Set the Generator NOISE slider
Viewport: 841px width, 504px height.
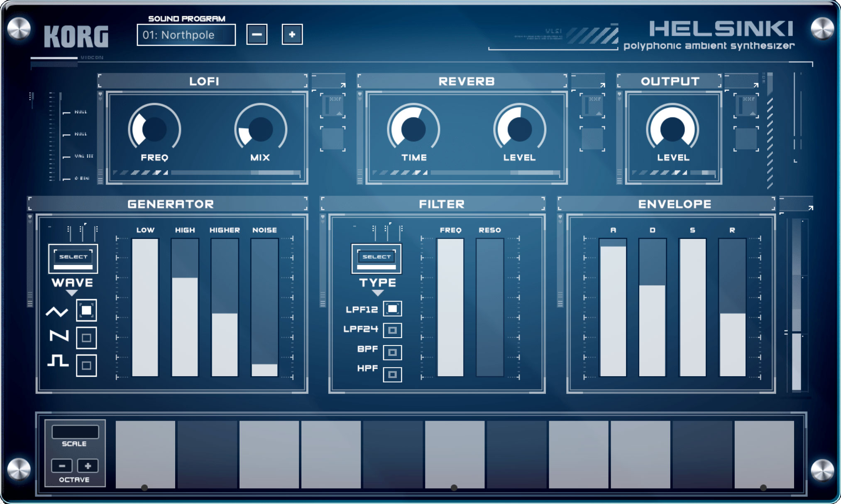point(264,307)
